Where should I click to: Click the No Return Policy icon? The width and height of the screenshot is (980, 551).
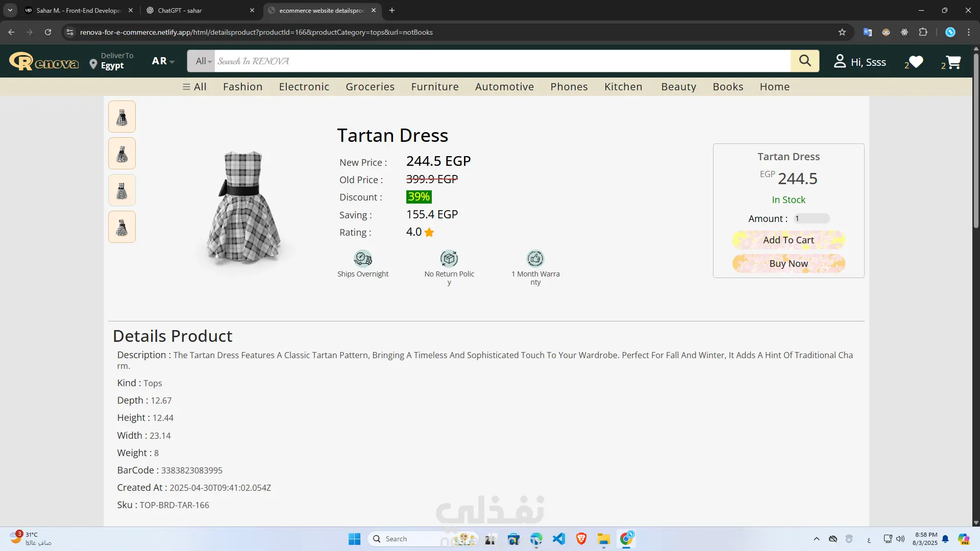click(449, 259)
